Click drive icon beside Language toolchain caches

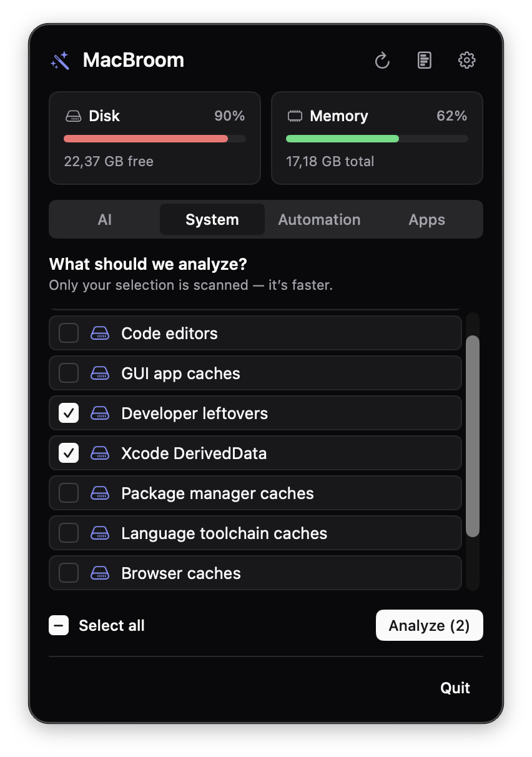click(100, 533)
